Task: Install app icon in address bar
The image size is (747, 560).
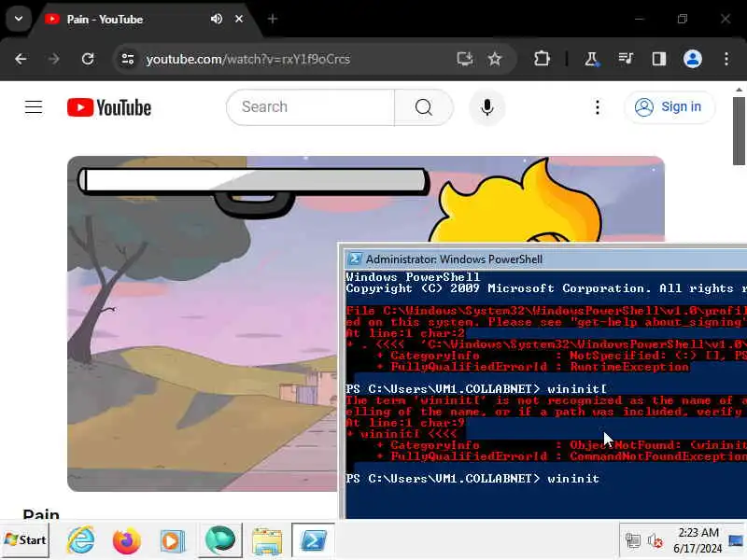Action: pos(464,59)
